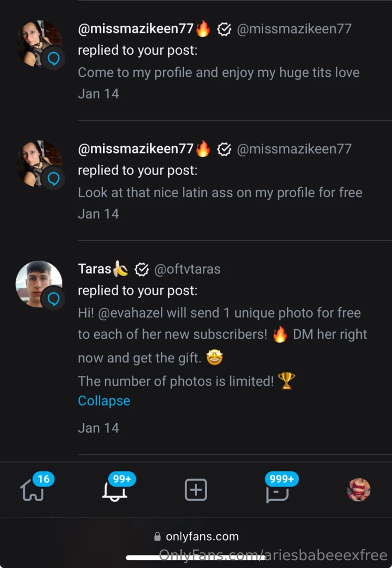Click the verified badge in first notification
Image resolution: width=392 pixels, height=568 pixels.
(224, 29)
